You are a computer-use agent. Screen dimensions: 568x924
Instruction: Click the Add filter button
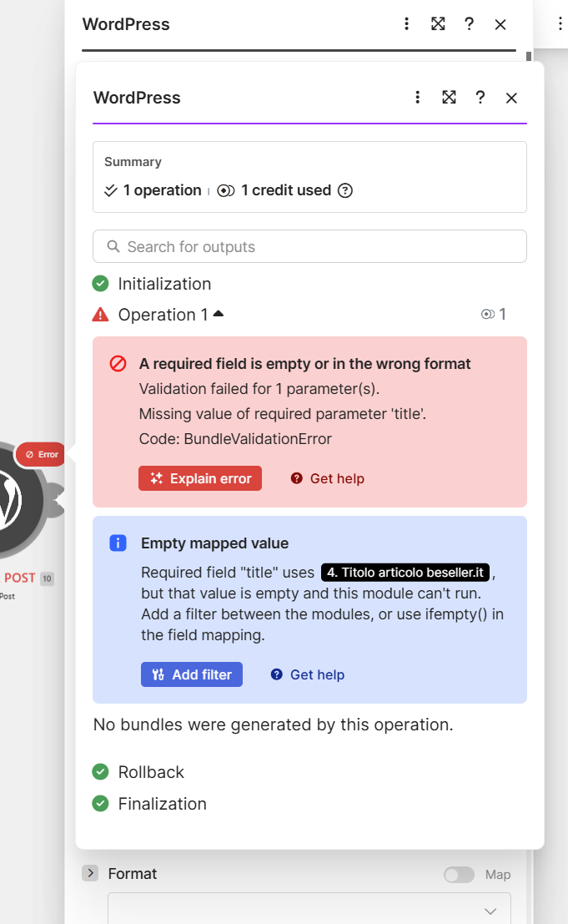click(191, 674)
